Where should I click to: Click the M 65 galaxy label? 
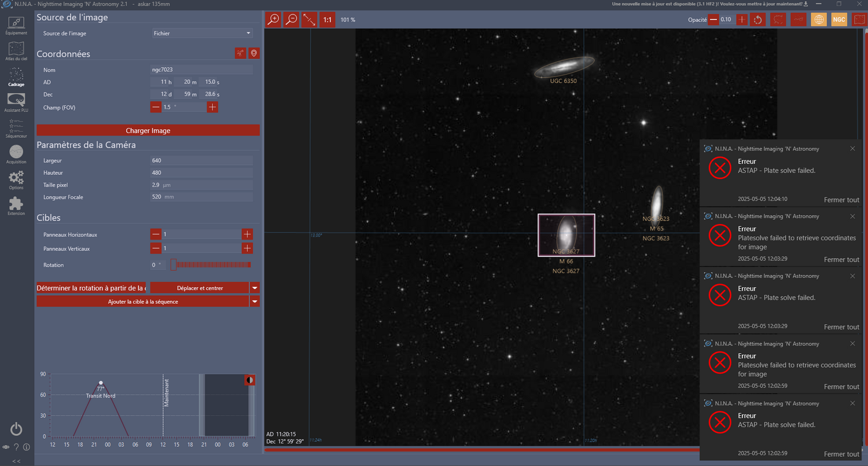(656, 229)
